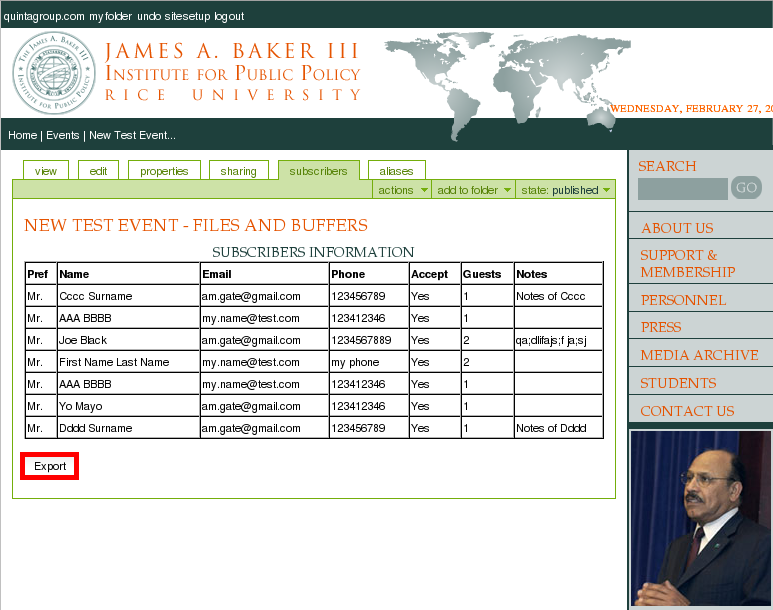The width and height of the screenshot is (773, 610).
Task: Click the Name column header
Action: (128, 274)
